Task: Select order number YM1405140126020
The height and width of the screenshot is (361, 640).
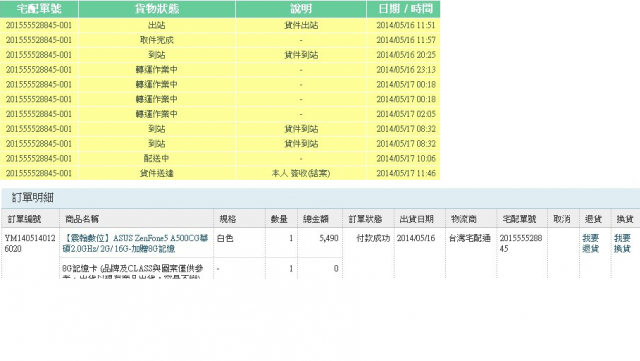Action: [30, 243]
